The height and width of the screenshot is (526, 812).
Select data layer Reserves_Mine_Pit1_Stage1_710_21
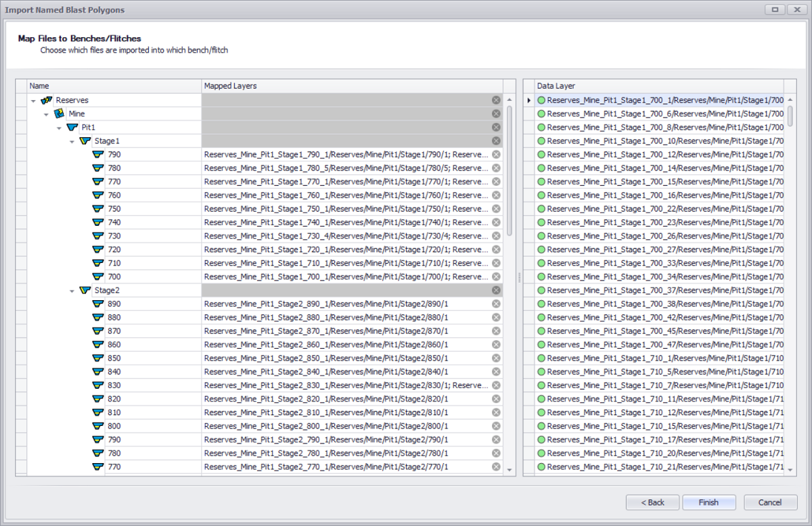(665, 467)
